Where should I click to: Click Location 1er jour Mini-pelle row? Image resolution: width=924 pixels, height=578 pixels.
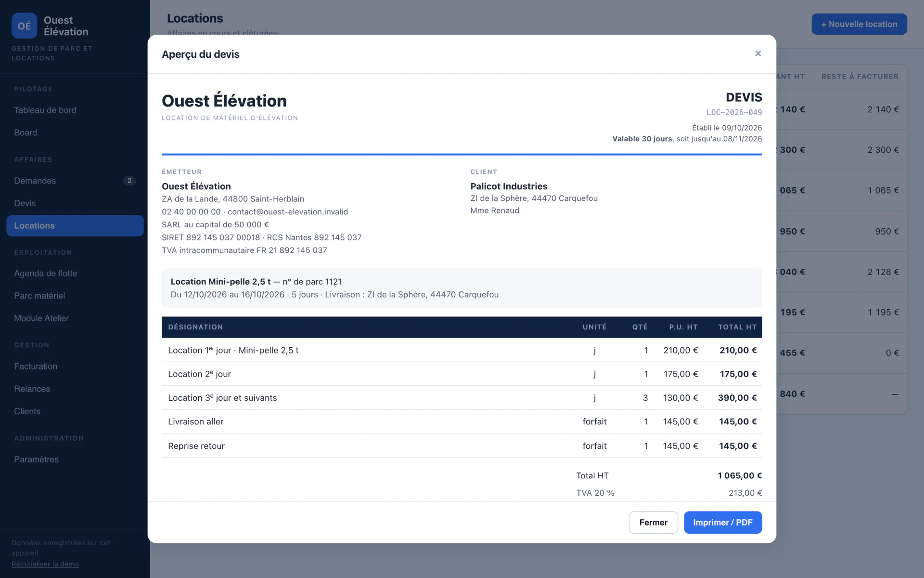click(462, 350)
